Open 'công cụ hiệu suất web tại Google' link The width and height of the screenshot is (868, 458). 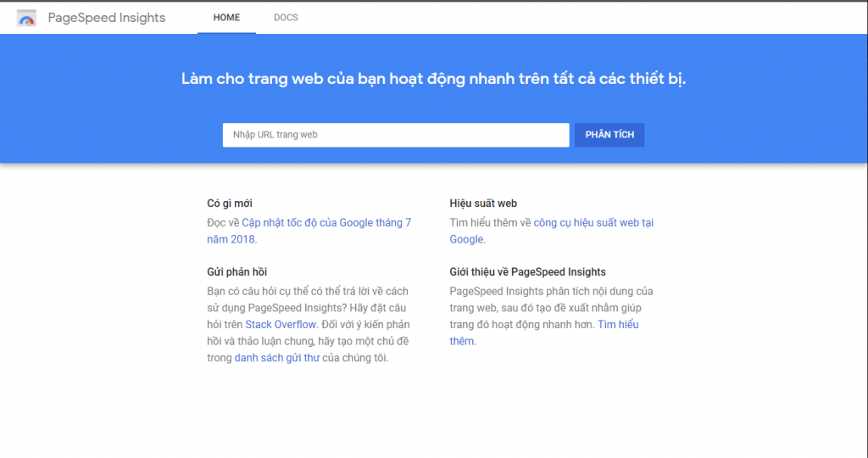pos(551,231)
